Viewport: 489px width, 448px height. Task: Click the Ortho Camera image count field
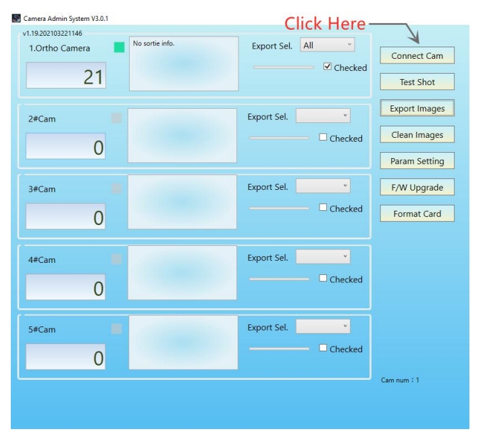[x=66, y=76]
